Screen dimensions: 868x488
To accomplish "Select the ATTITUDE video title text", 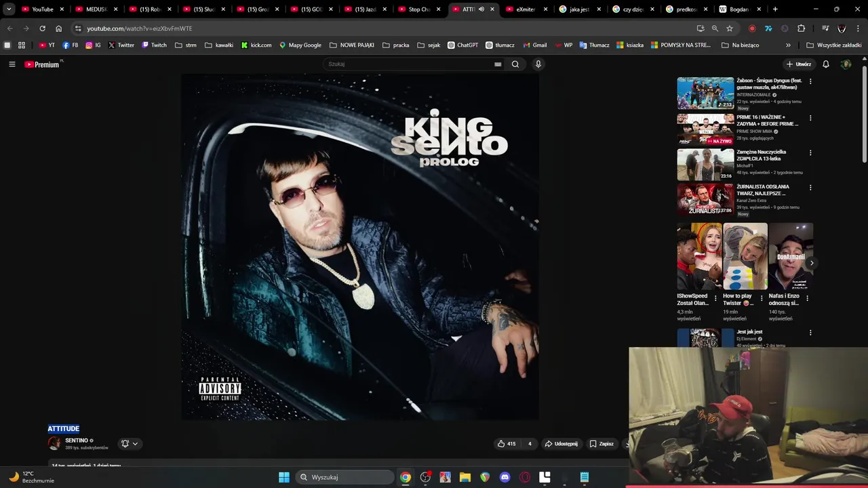I will coord(64,428).
